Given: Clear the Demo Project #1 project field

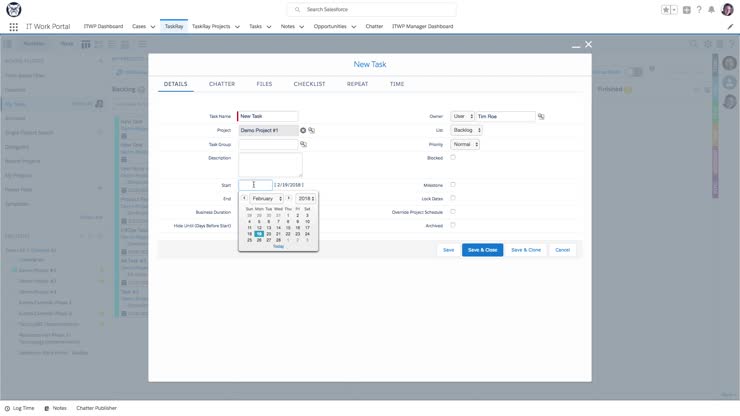Looking at the screenshot, I should (x=303, y=130).
